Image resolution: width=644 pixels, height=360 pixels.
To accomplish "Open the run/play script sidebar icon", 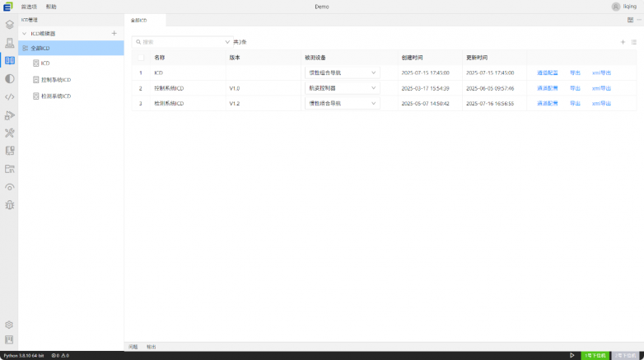I will tap(9, 115).
